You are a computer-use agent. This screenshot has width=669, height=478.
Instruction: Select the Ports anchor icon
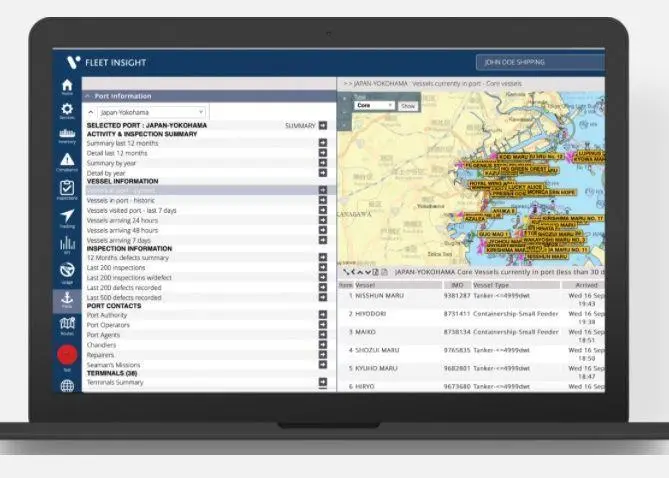[67, 300]
